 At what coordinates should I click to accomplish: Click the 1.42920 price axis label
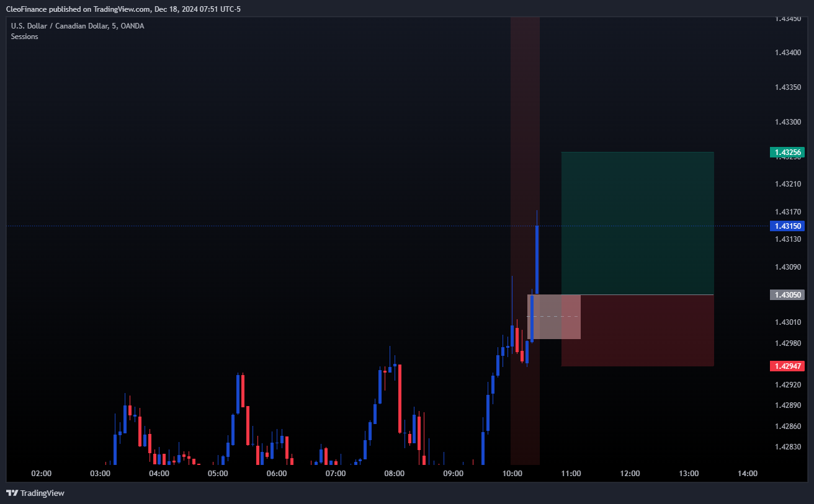[788, 385]
